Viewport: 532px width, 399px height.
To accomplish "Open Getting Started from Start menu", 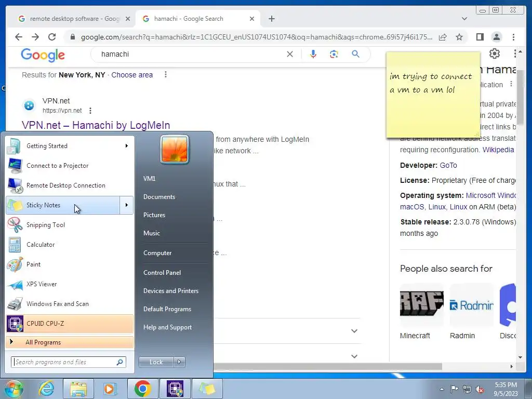I will click(70, 146).
